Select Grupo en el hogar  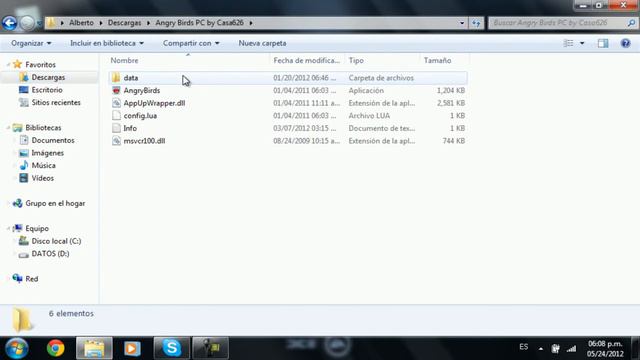coord(55,203)
